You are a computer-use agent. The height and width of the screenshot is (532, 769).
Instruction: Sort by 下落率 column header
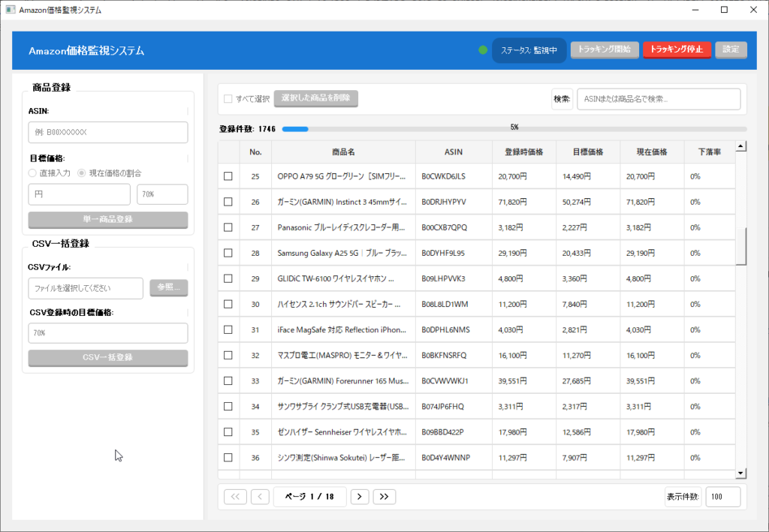pyautogui.click(x=709, y=152)
